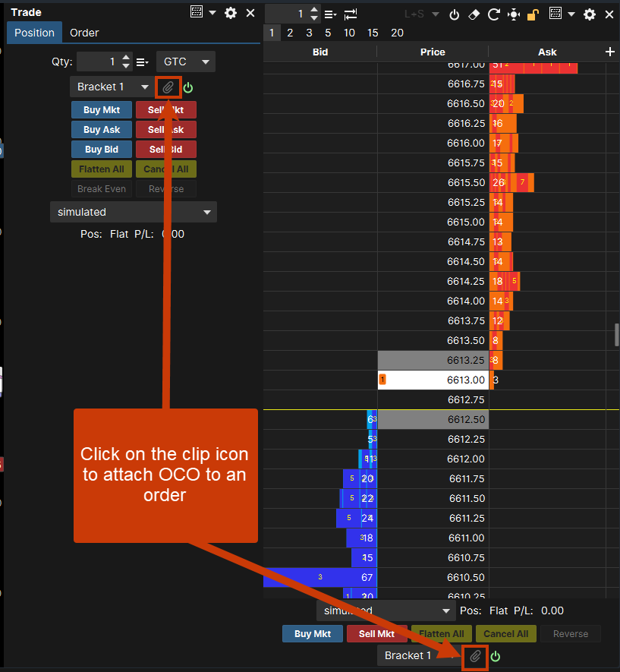620x672 pixels.
Task: Click the price ladder vertical scrollbar handle
Action: [x=616, y=334]
